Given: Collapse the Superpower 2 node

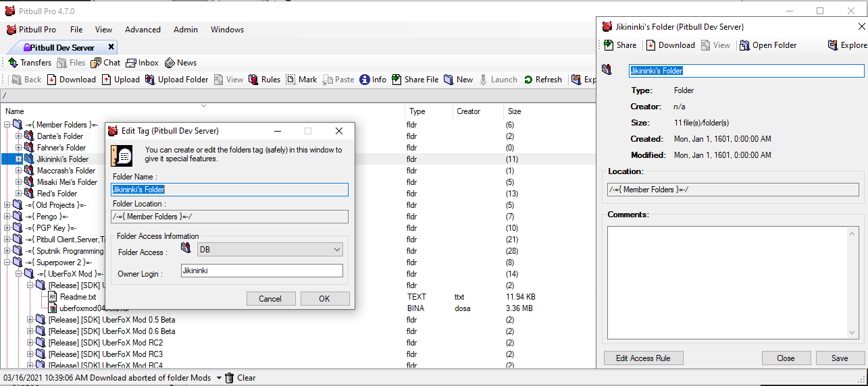Looking at the screenshot, I should coord(7,263).
